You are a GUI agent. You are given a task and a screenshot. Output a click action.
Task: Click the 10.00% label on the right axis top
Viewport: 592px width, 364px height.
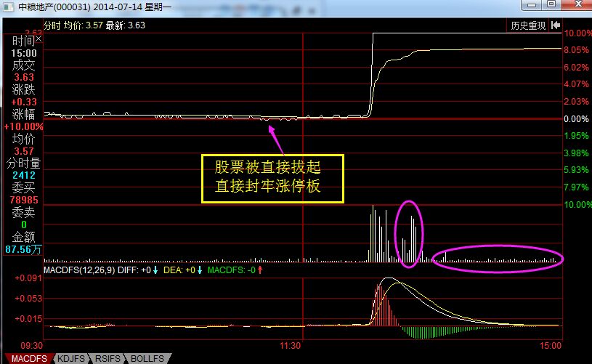(x=577, y=33)
